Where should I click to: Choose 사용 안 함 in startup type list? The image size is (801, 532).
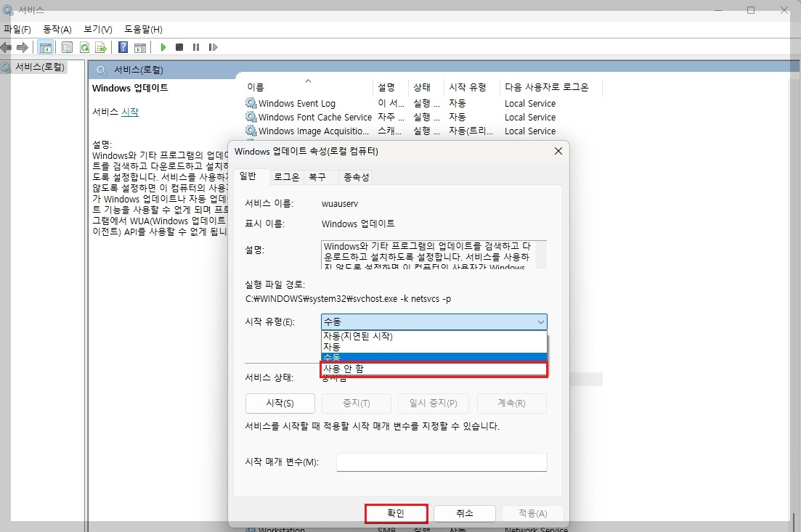pos(434,369)
